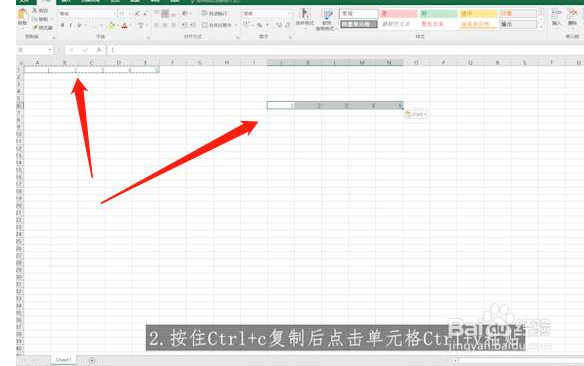Apply the 警告文本 (Warning Text) style
Viewport: 584px width, 366px height.
(x=438, y=24)
